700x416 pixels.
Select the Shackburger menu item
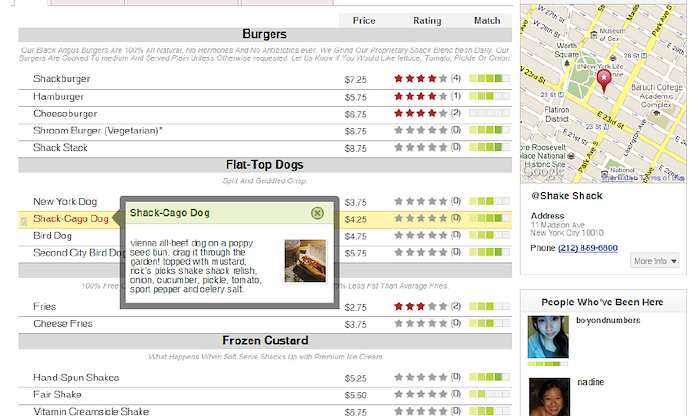(62, 79)
